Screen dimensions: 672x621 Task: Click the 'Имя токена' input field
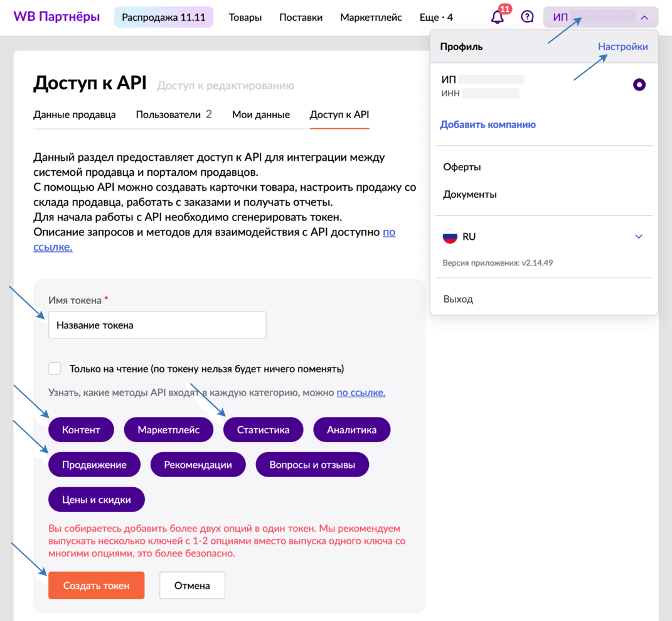click(x=157, y=325)
